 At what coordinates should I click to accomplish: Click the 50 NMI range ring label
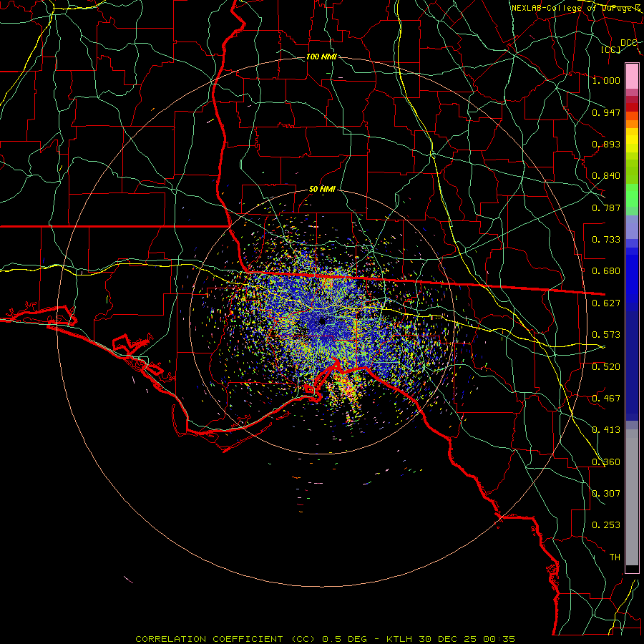(x=322, y=190)
